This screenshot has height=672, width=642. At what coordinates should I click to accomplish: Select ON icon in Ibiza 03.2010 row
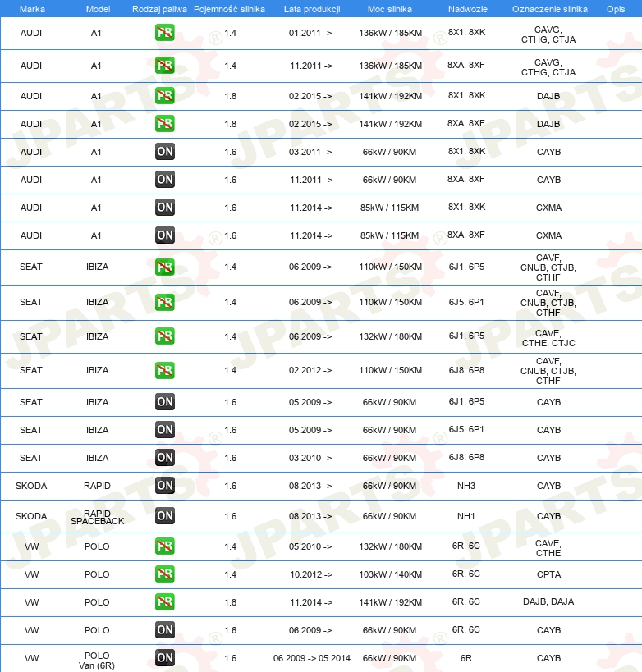click(165, 457)
